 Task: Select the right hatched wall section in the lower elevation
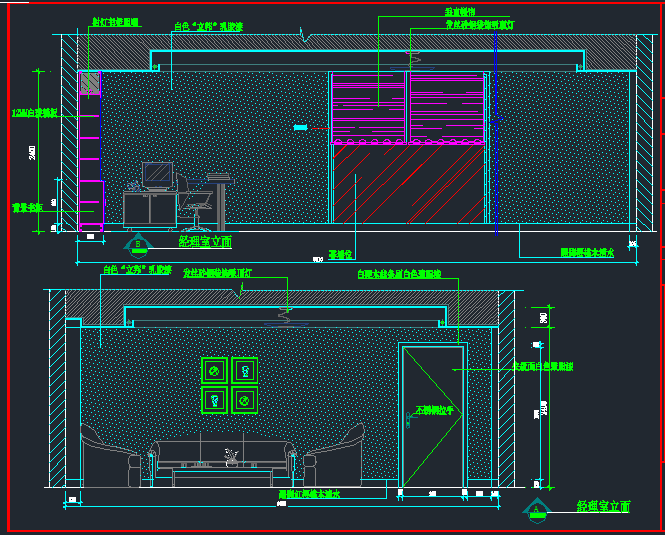[x=506, y=389]
